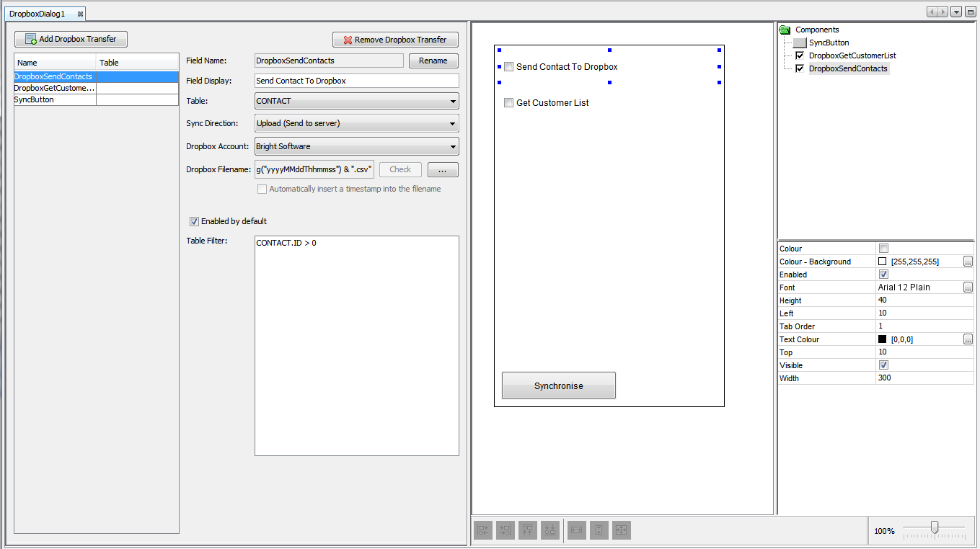Click the match width and height icon
This screenshot has height=549, width=980.
click(x=622, y=530)
